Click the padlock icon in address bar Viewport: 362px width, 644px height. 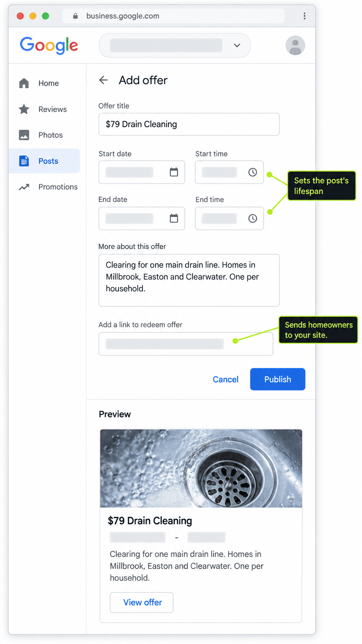coord(76,16)
